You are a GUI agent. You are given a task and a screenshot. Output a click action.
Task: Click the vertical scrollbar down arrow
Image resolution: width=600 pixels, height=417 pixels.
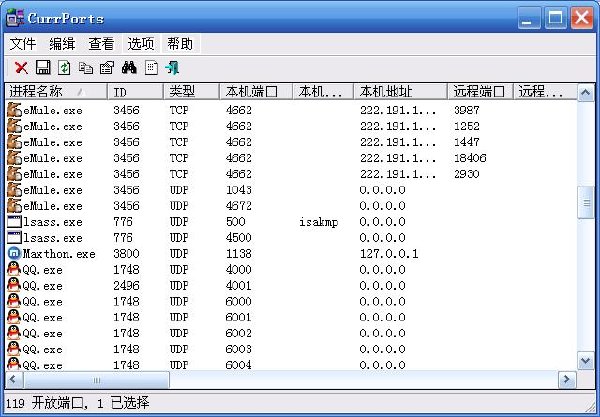585,361
